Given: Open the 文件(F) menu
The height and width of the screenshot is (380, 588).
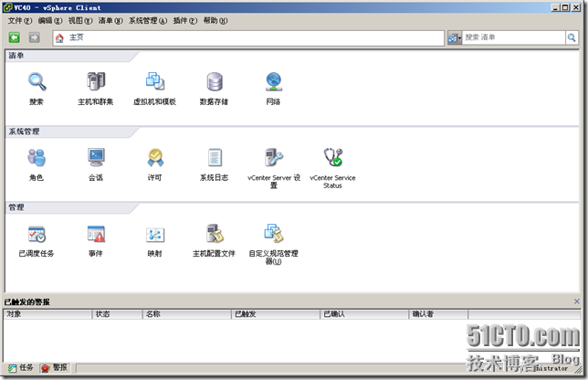Looking at the screenshot, I should [x=20, y=21].
